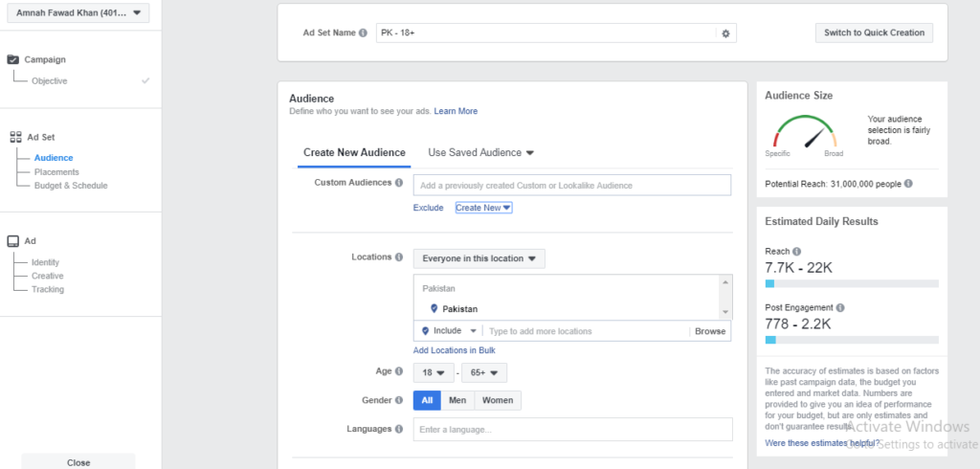Click the Custom Audiences info icon
The image size is (980, 469).
[399, 183]
